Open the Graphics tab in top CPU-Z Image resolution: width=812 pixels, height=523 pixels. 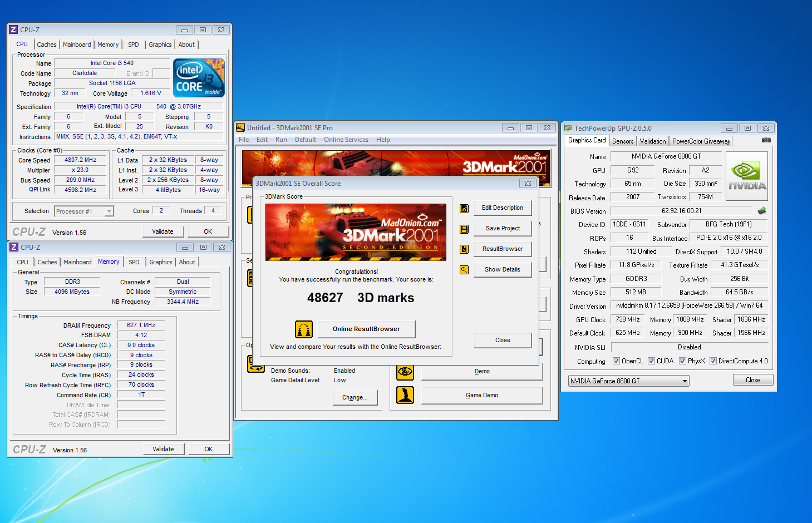[x=160, y=45]
